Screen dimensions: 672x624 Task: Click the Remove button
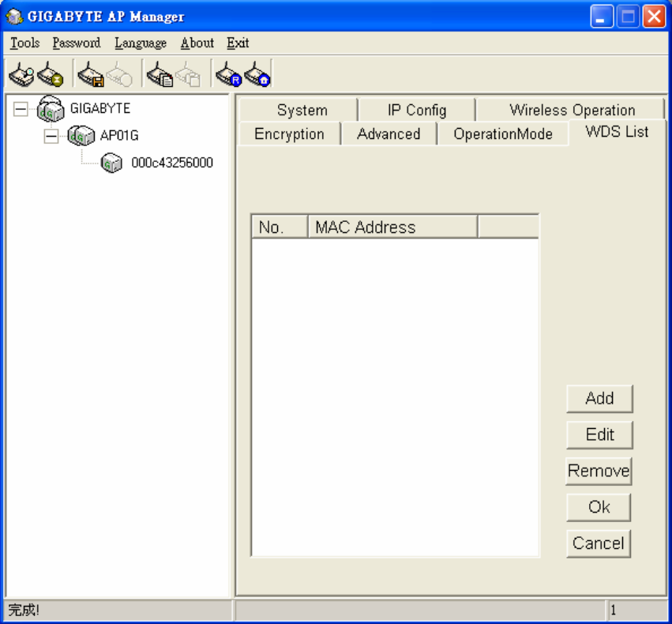(x=599, y=471)
